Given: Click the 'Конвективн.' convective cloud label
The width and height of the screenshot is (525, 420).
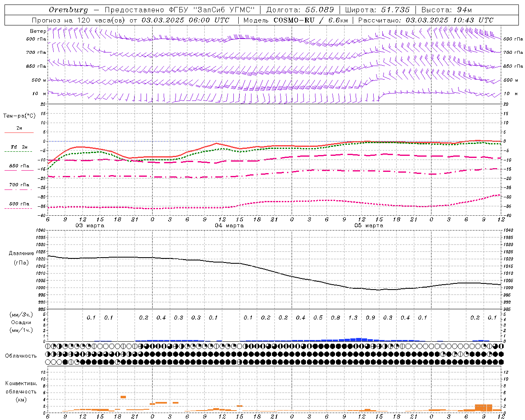Looking at the screenshot, I should point(21,383).
